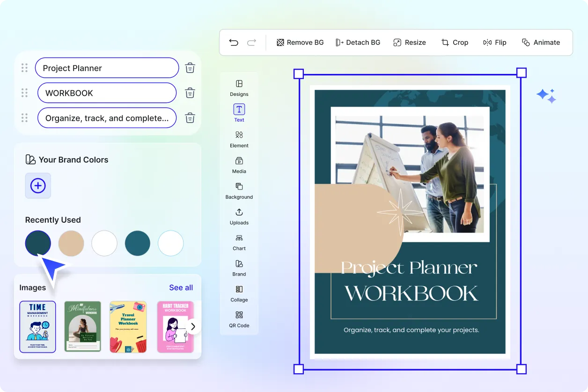Click the Undo arrow
This screenshot has width=588, height=392.
(x=234, y=42)
